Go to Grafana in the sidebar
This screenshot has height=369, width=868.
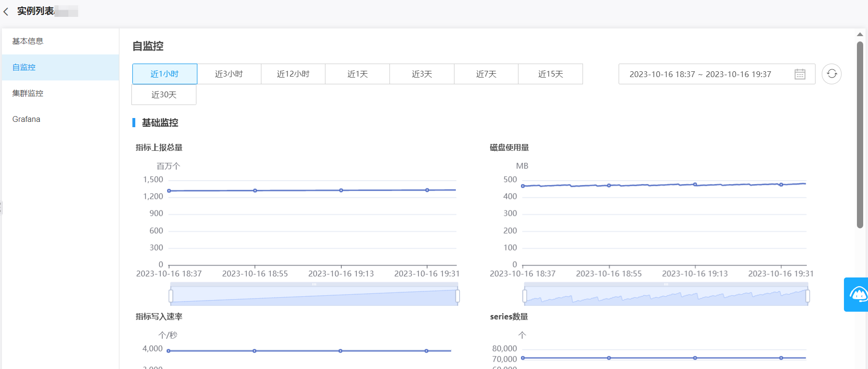26,119
